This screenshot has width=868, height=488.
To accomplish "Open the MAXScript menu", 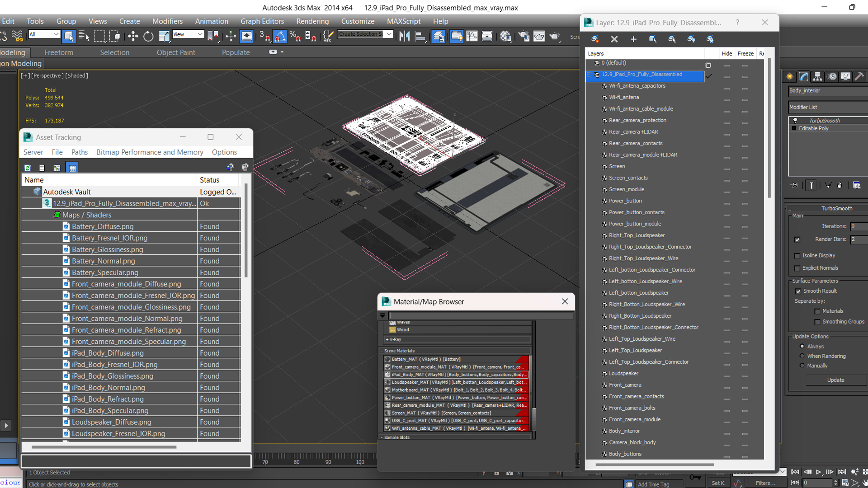I will (404, 21).
